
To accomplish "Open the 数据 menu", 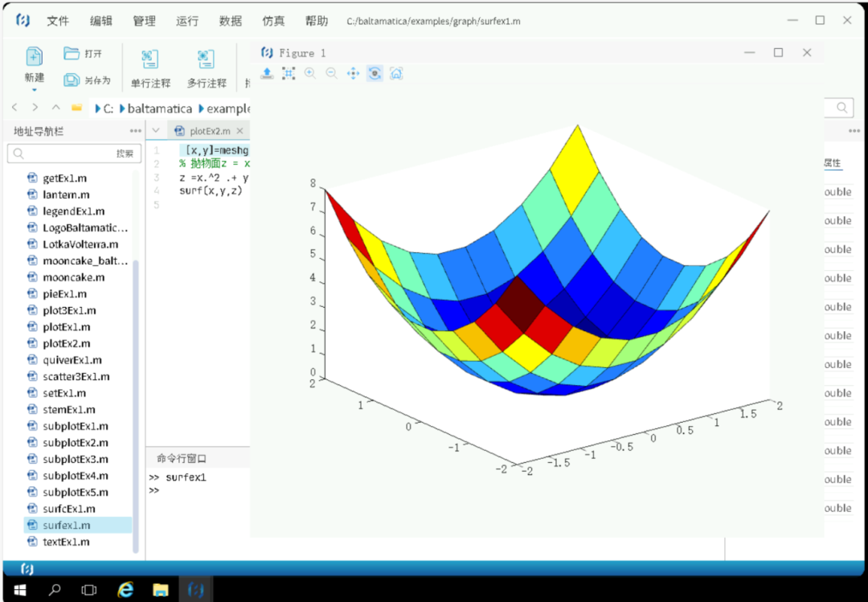I will point(231,21).
